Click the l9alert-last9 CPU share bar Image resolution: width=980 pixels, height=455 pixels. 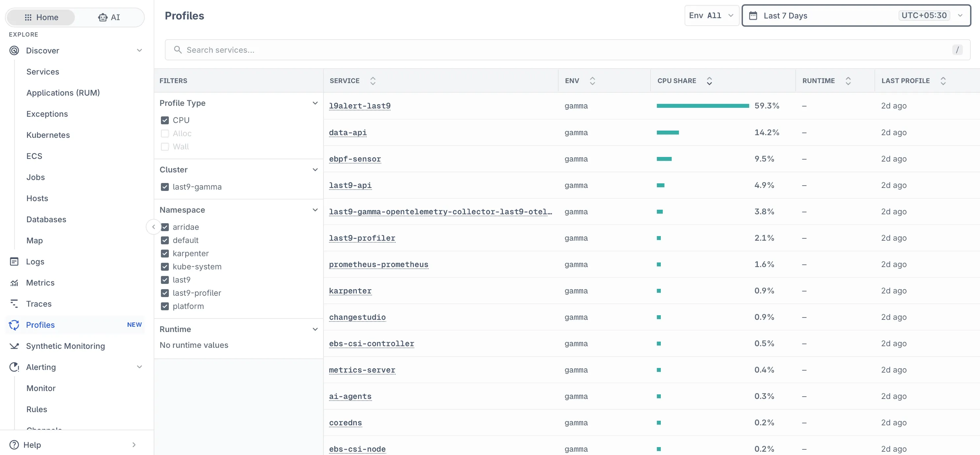(x=703, y=106)
